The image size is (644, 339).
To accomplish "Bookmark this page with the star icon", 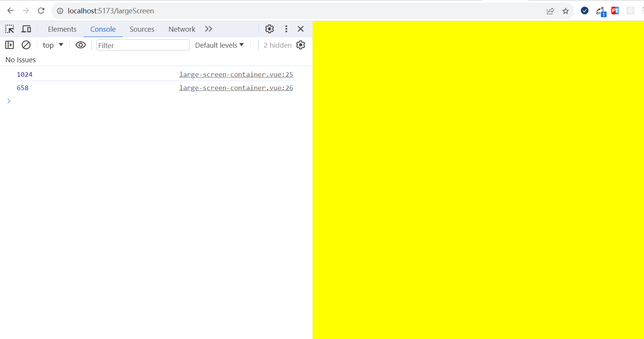I will click(x=565, y=11).
